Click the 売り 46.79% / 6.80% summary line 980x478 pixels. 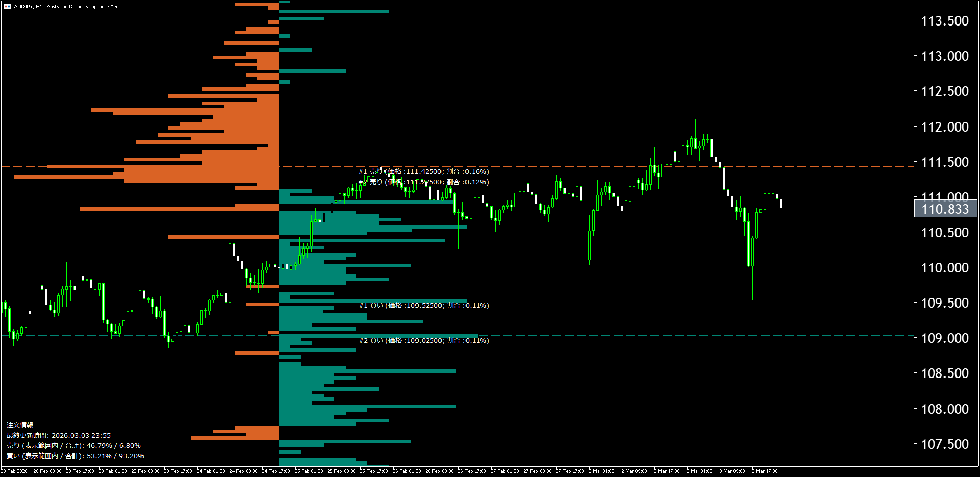click(x=73, y=446)
